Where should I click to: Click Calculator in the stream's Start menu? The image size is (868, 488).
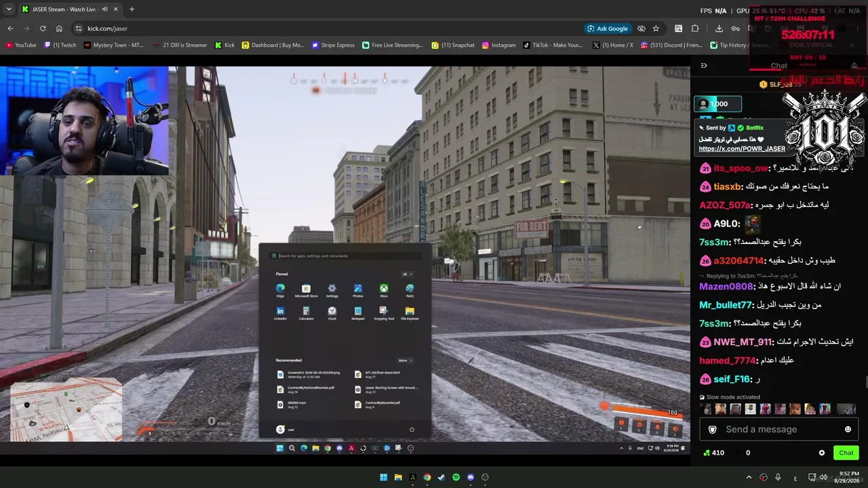[x=306, y=313]
